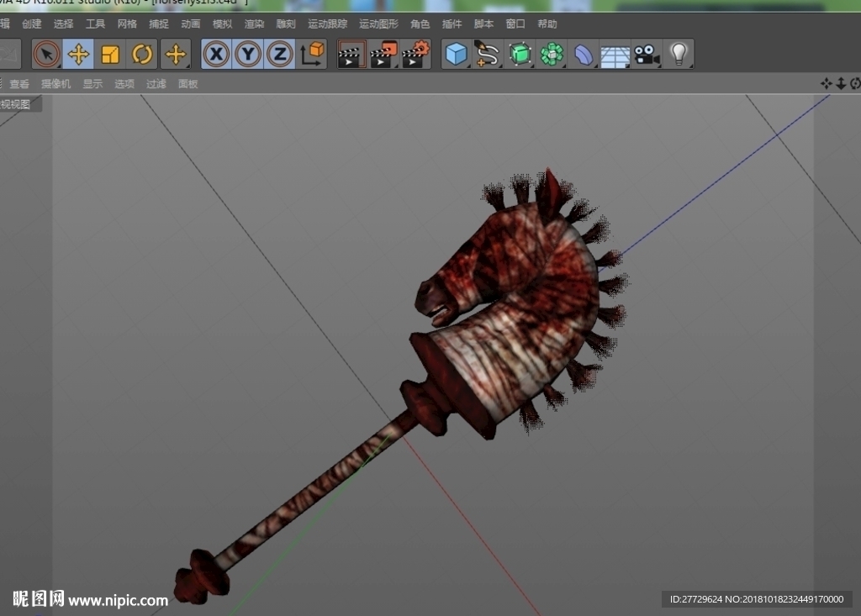
Task: Select the Live Selection arrow tool
Action: click(47, 55)
